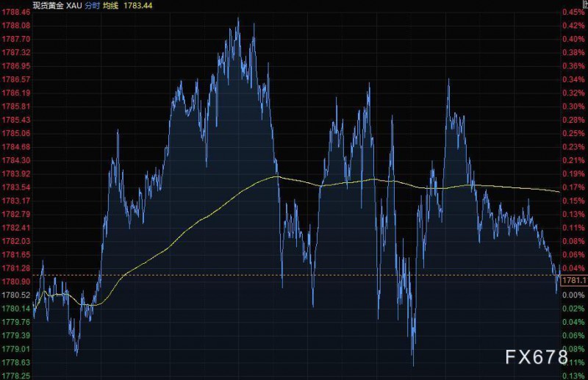
Task: Click the percent label 0.28%
Action: [573, 120]
